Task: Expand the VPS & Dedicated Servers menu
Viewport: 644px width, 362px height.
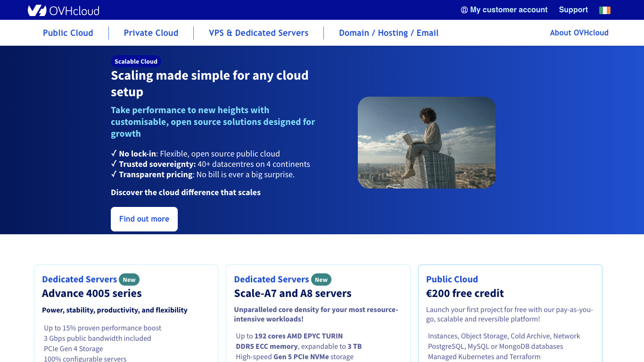Action: pyautogui.click(x=258, y=33)
